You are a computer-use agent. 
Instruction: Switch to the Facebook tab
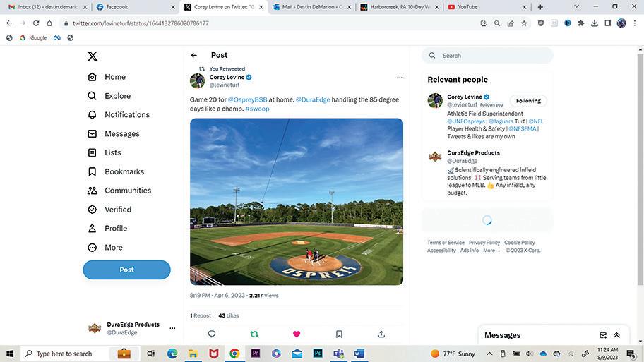(136, 7)
